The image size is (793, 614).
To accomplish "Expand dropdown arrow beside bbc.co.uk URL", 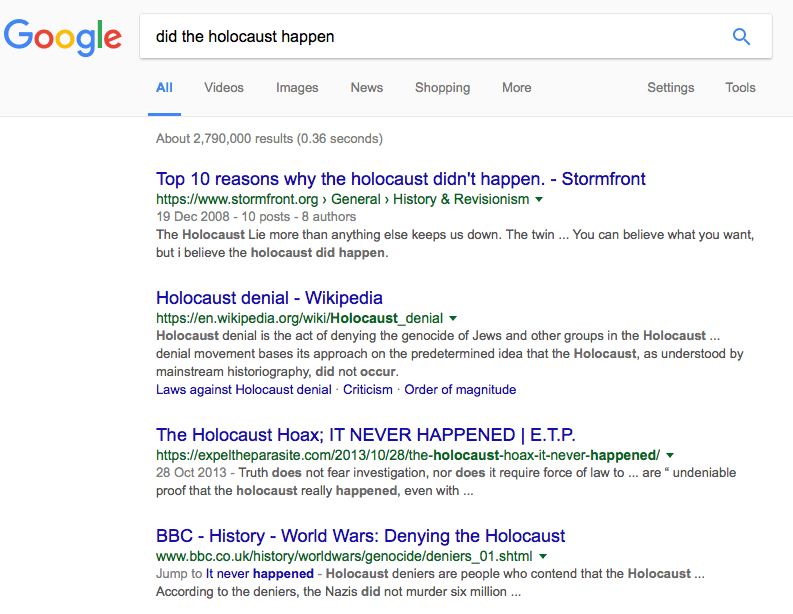I will click(543, 556).
